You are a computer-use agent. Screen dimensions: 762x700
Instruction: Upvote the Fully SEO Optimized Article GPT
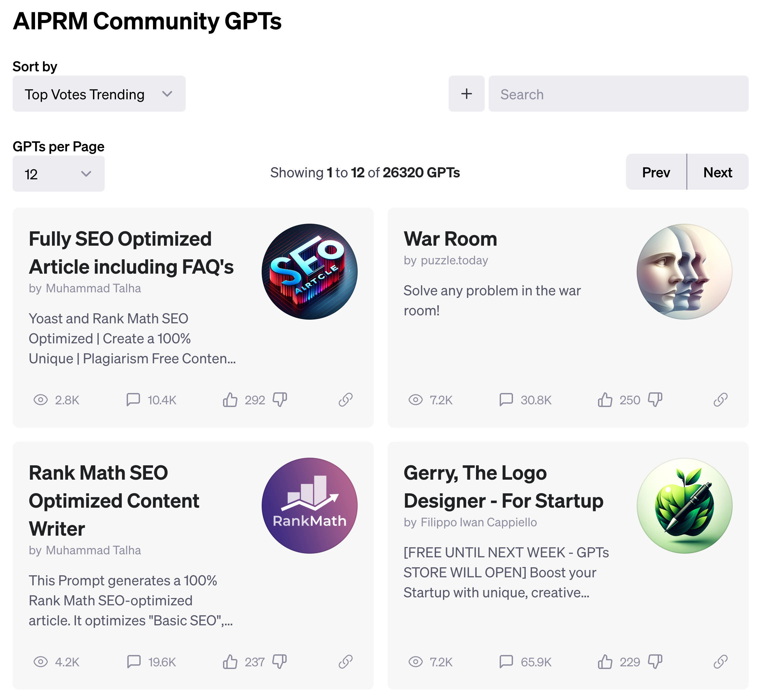[x=230, y=400]
